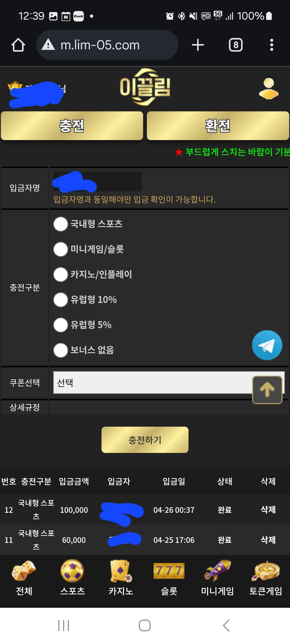Open the user profile icon
The height and width of the screenshot is (644, 290).
pos(269,89)
